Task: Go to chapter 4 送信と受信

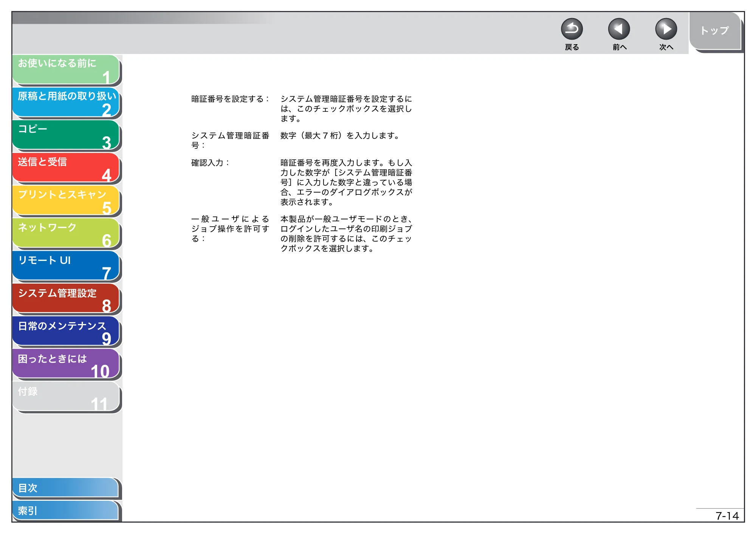Action: (x=66, y=168)
